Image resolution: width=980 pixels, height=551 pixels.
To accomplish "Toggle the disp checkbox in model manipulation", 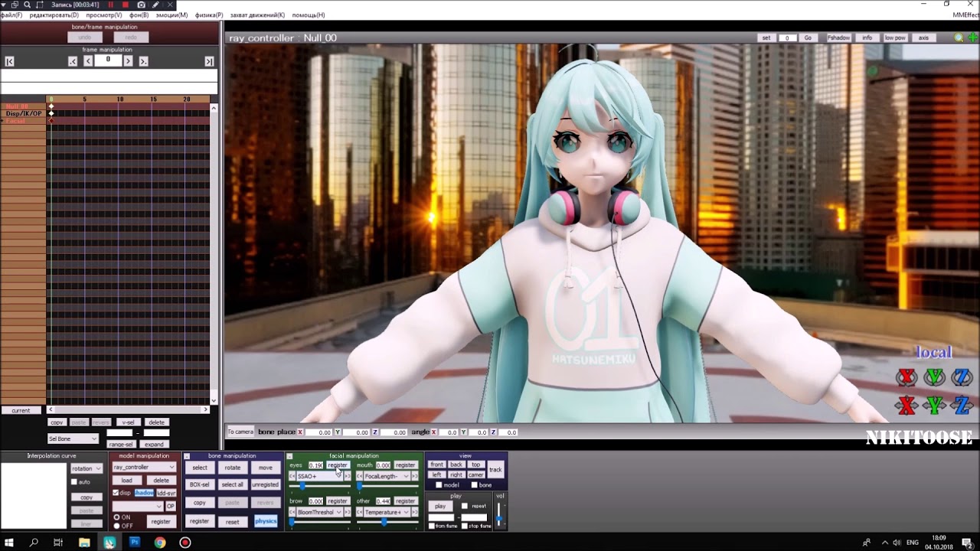I will tap(116, 493).
